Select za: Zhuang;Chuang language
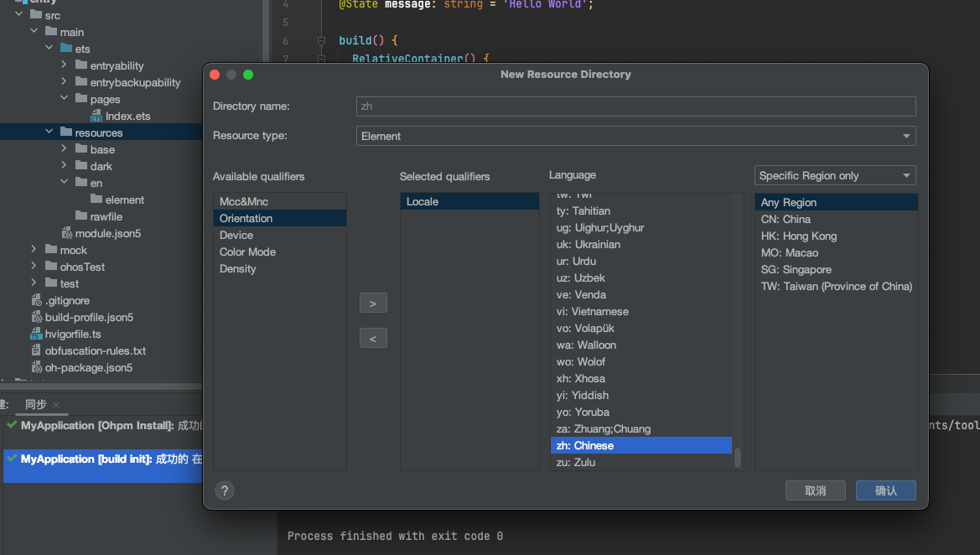The image size is (980, 555). 641,428
